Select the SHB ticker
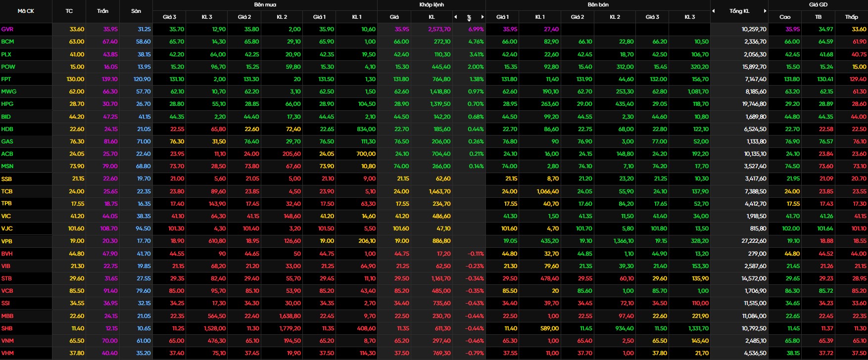 [7, 328]
